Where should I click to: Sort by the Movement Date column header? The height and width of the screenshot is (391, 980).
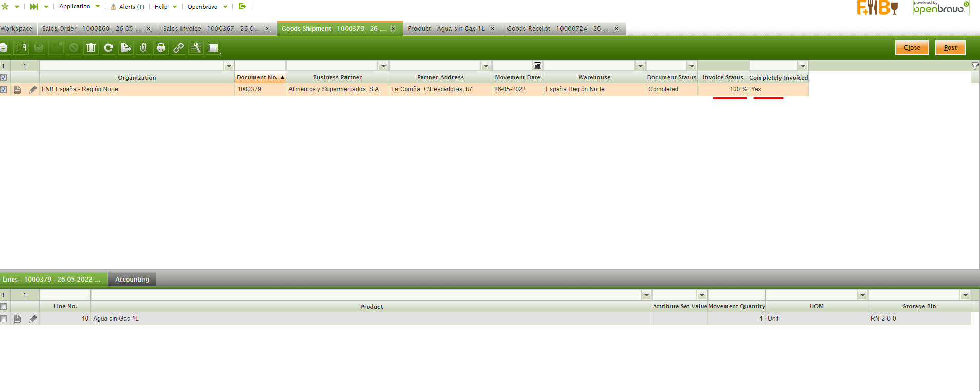(x=517, y=77)
